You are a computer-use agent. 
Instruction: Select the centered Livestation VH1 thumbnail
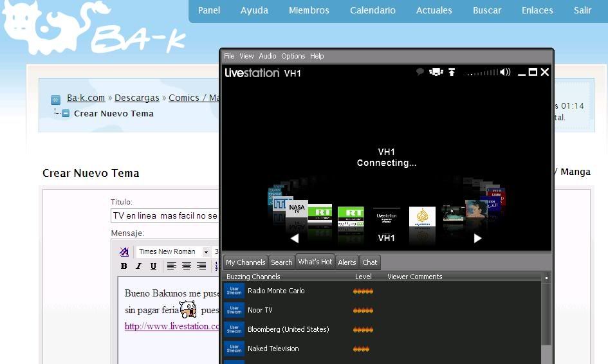tap(387, 217)
